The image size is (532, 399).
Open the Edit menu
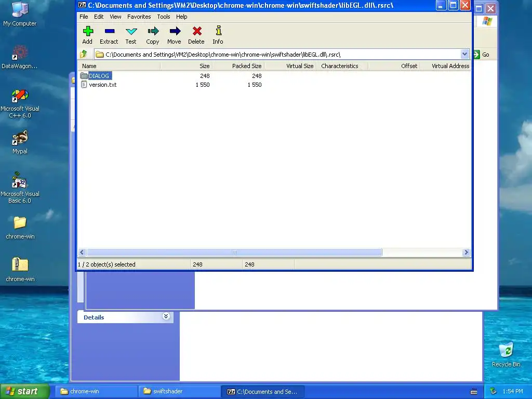(x=99, y=17)
